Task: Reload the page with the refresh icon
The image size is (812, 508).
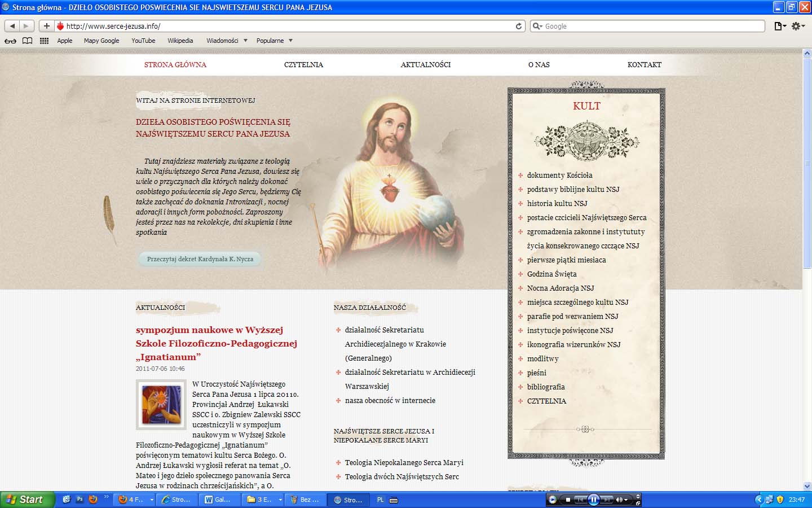Action: coord(519,26)
